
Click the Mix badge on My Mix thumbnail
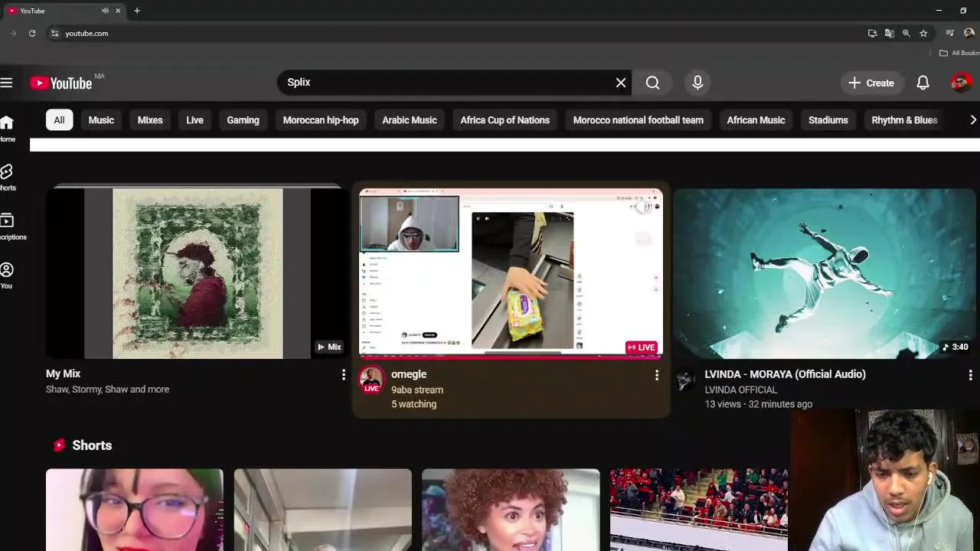(x=329, y=347)
